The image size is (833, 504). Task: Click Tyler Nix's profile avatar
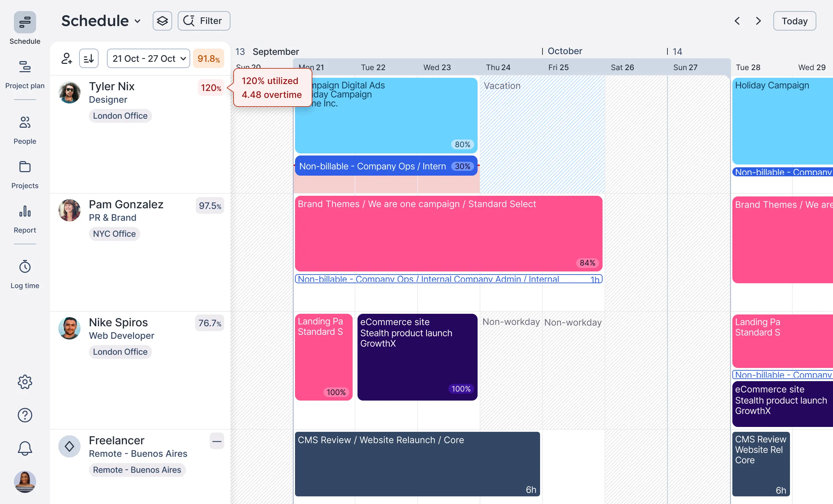click(69, 92)
